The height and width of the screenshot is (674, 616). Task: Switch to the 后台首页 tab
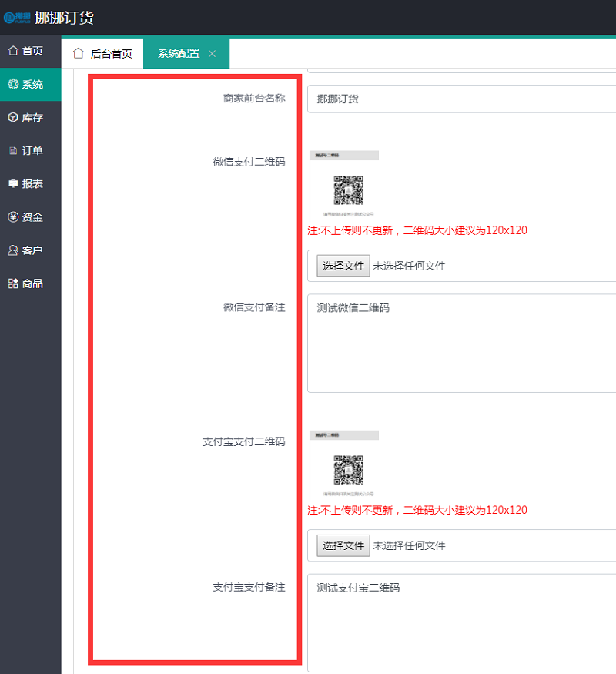(x=102, y=53)
